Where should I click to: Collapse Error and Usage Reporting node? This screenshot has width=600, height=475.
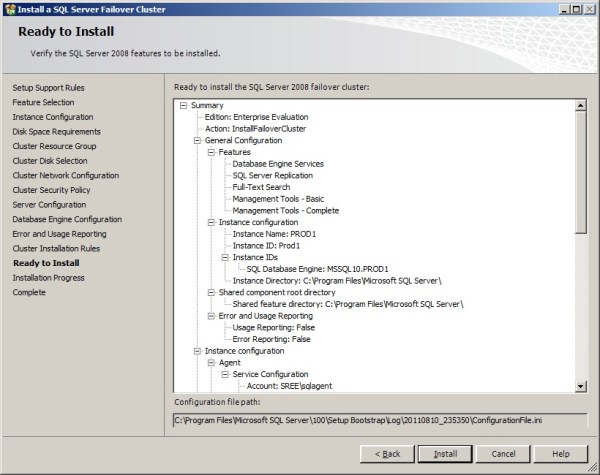[211, 316]
